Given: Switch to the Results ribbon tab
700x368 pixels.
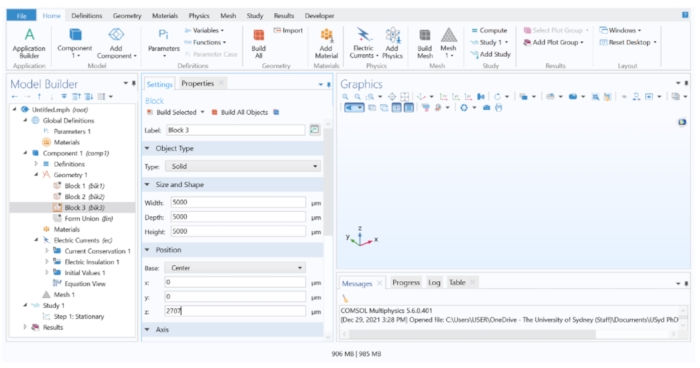Looking at the screenshot, I should [284, 16].
